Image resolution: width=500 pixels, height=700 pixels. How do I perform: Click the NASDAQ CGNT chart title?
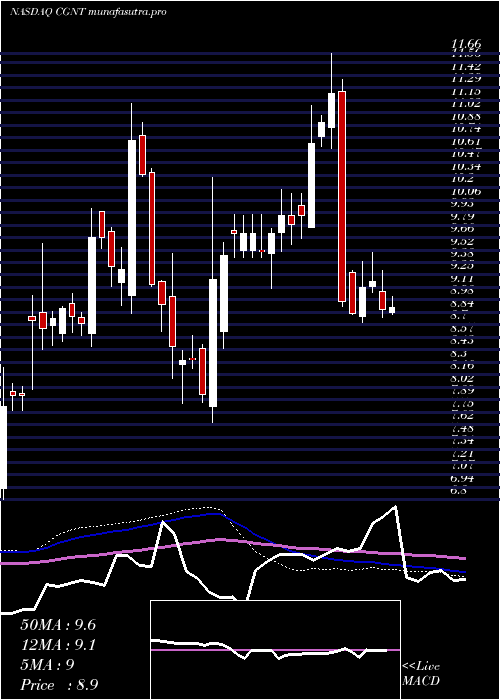[x=88, y=12]
